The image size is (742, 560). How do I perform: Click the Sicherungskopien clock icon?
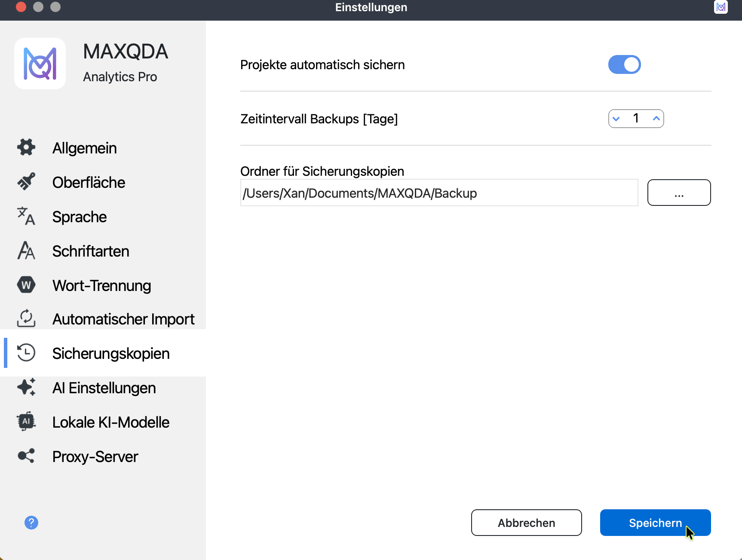[x=26, y=353]
